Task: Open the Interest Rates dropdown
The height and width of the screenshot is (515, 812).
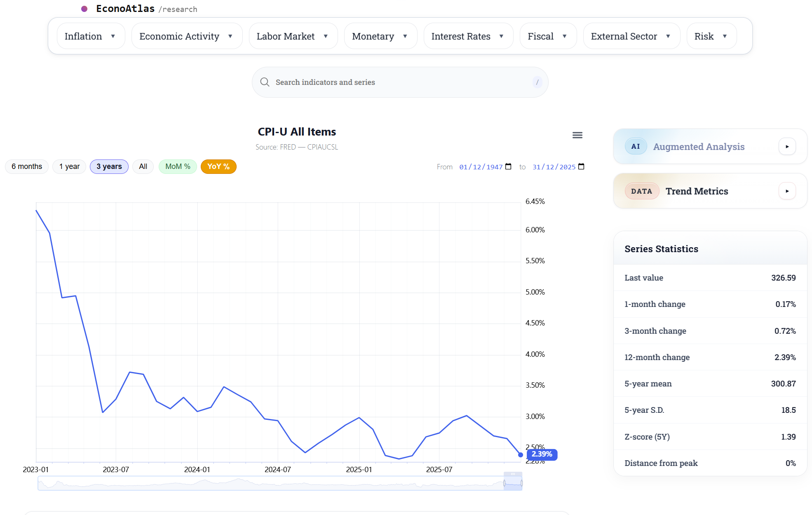Action: [468, 36]
